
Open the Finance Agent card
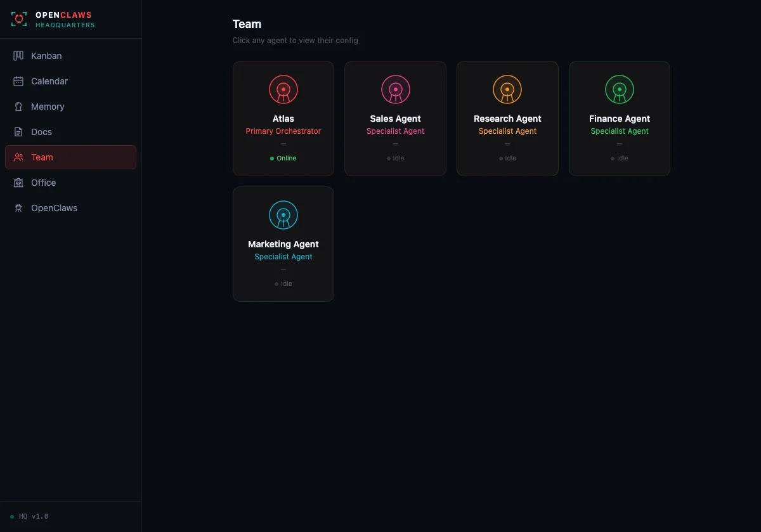[x=620, y=119]
